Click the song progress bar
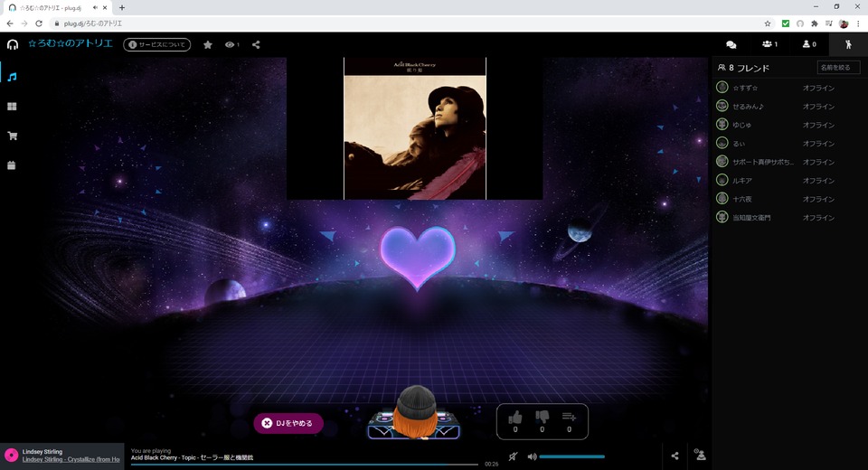 coord(305,465)
